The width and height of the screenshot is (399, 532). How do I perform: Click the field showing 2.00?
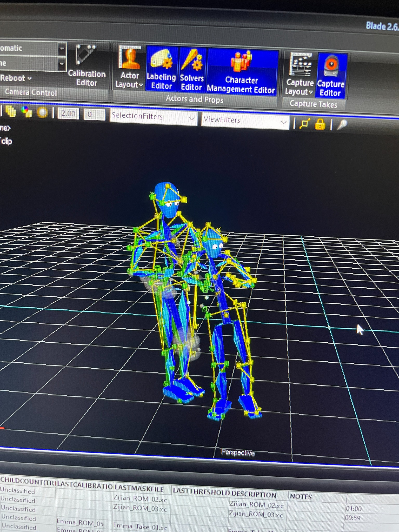(x=68, y=114)
